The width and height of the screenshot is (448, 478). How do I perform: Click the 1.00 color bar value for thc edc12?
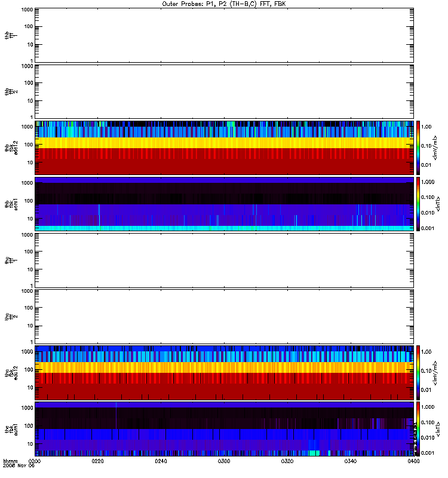pyautogui.click(x=426, y=352)
